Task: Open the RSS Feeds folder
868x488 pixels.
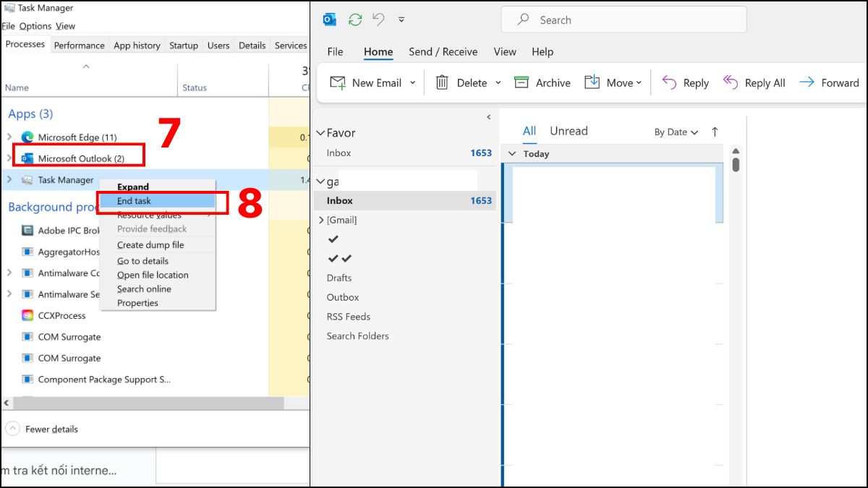Action: [349, 317]
